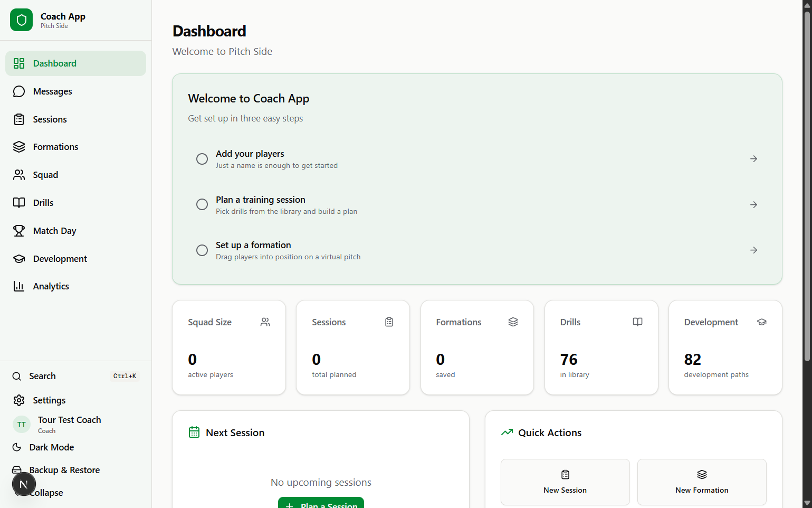
Task: Click the trend arrow icon beside Quick Actions
Action: tap(507, 432)
